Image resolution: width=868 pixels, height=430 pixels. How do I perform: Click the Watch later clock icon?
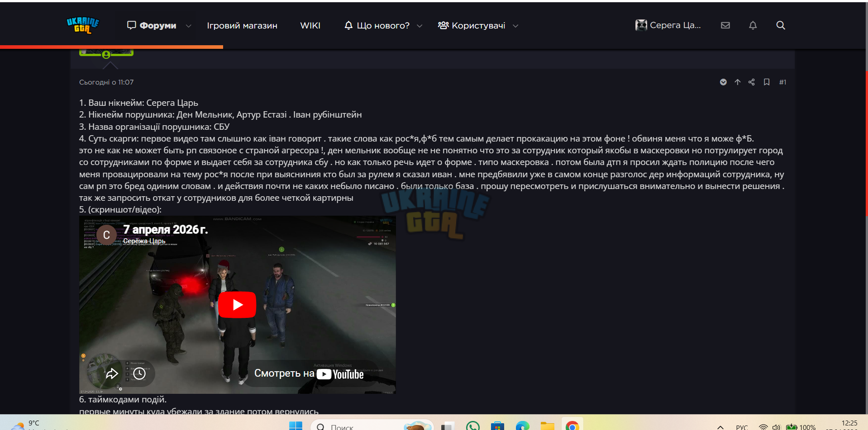(x=139, y=373)
